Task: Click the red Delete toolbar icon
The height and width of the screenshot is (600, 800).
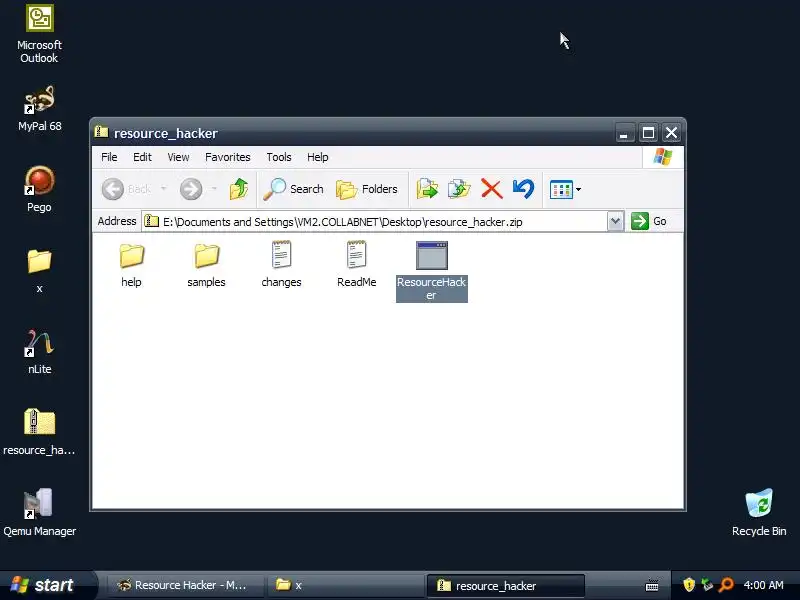Action: [491, 189]
